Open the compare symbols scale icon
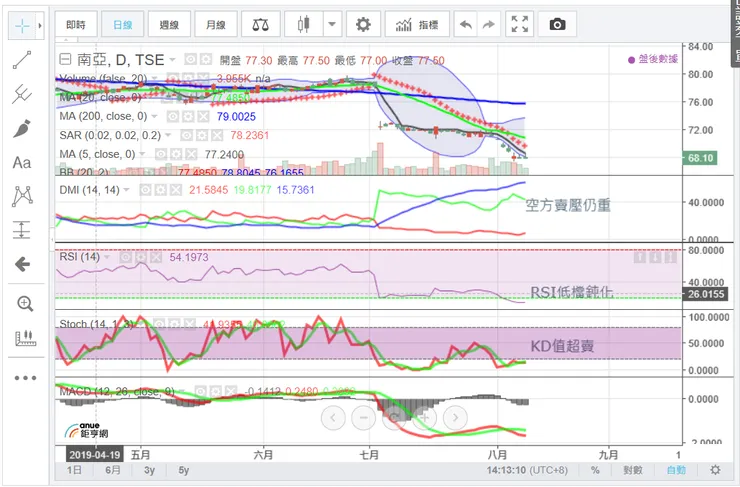 click(261, 24)
